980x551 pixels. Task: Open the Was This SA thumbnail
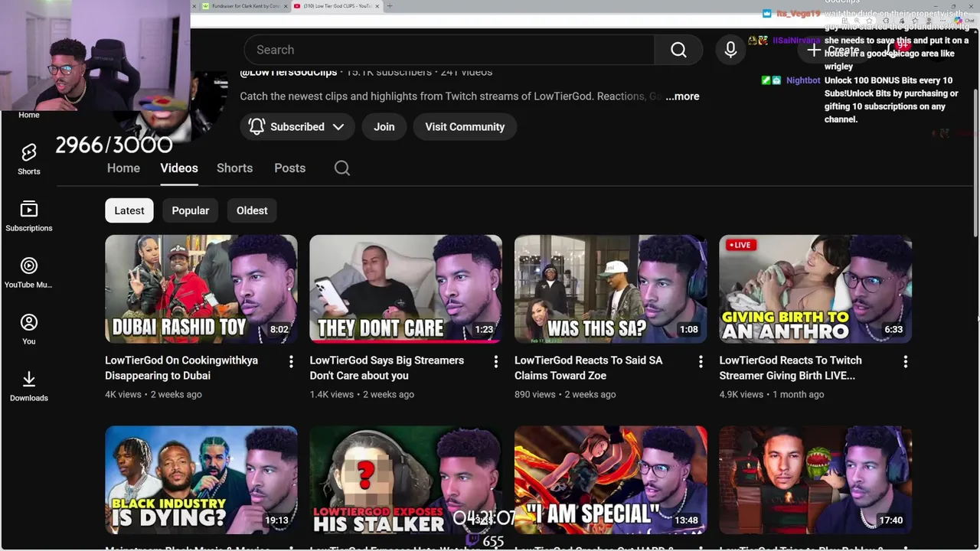click(611, 289)
